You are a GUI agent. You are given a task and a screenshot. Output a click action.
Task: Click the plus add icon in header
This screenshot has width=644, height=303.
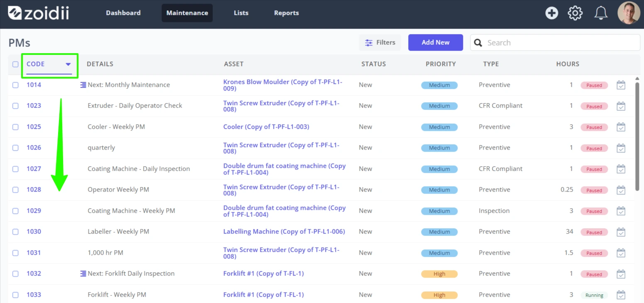point(551,13)
